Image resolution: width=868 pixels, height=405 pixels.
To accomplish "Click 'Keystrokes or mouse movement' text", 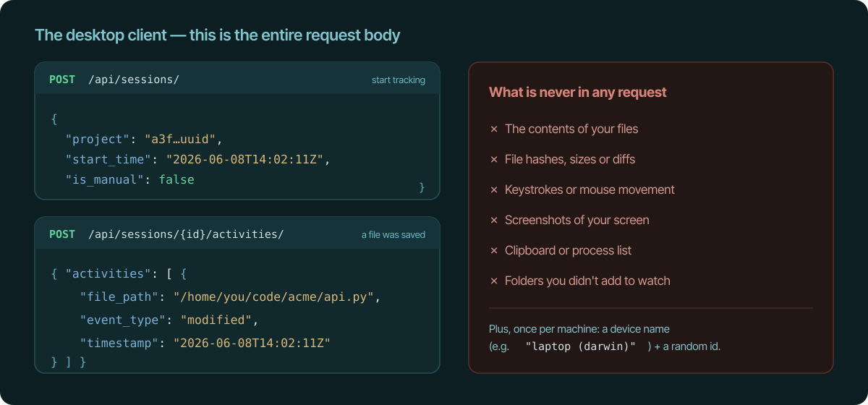I will coord(590,189).
